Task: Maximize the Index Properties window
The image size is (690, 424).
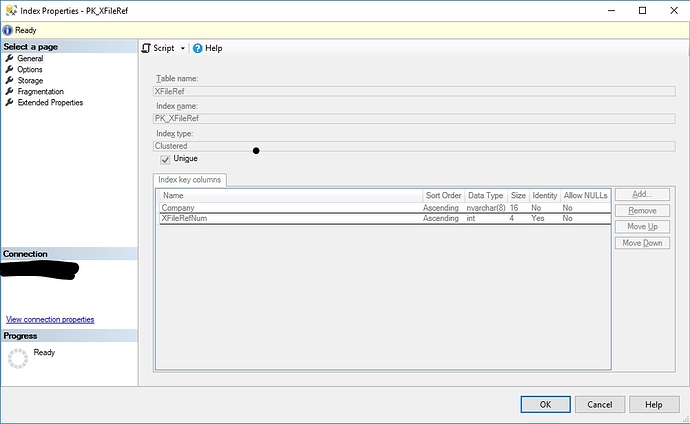Action: 642,11
